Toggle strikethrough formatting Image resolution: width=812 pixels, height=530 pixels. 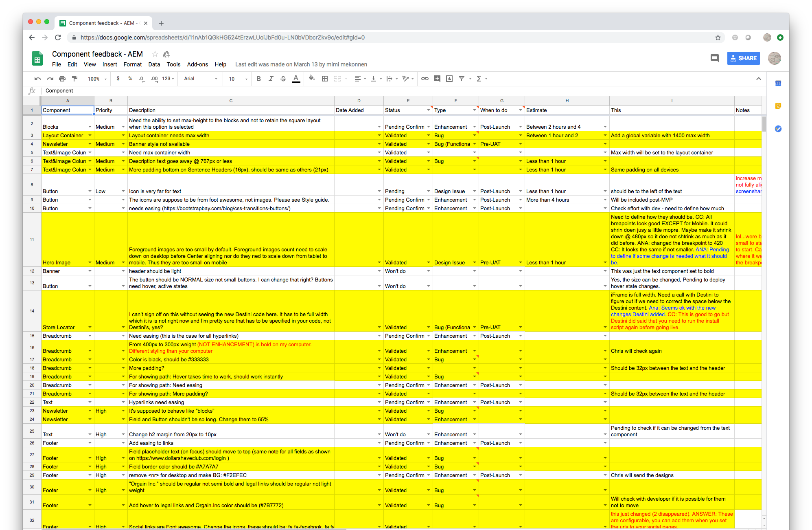coord(283,79)
